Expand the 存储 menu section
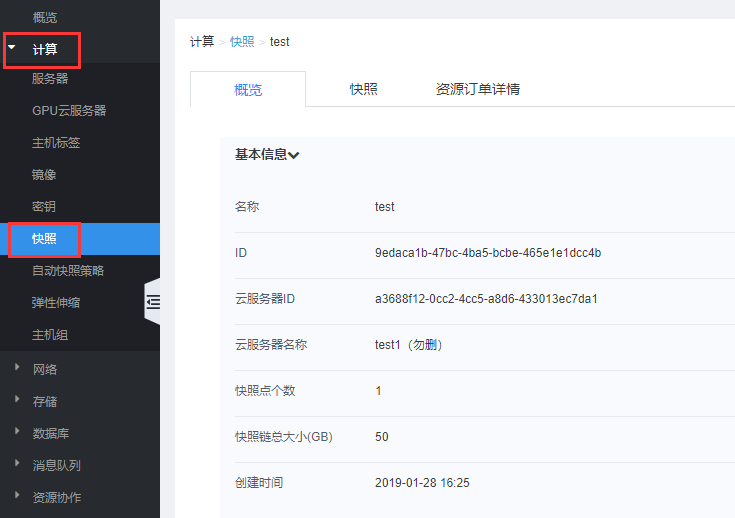The height and width of the screenshot is (518, 735). (17, 399)
